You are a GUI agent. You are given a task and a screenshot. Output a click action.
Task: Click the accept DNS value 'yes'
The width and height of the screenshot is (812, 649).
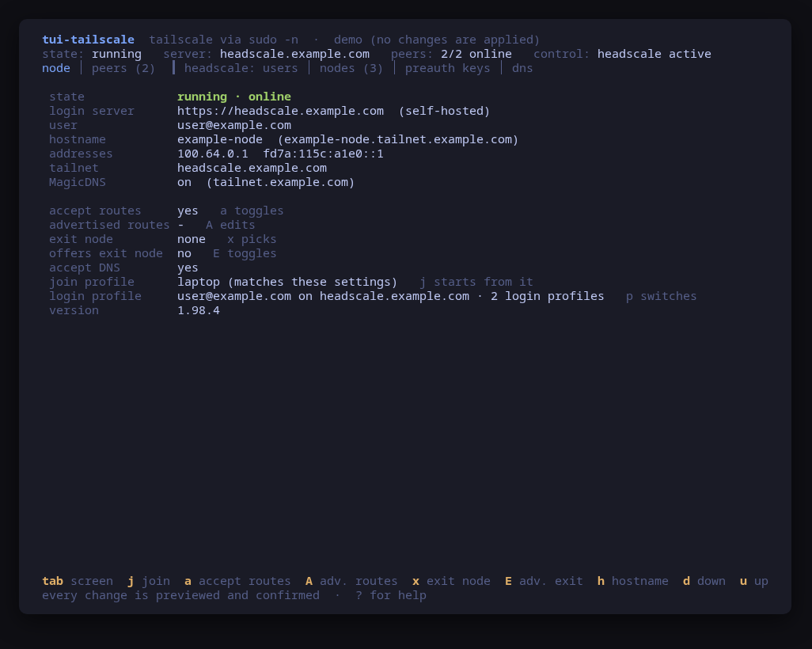[188, 268]
